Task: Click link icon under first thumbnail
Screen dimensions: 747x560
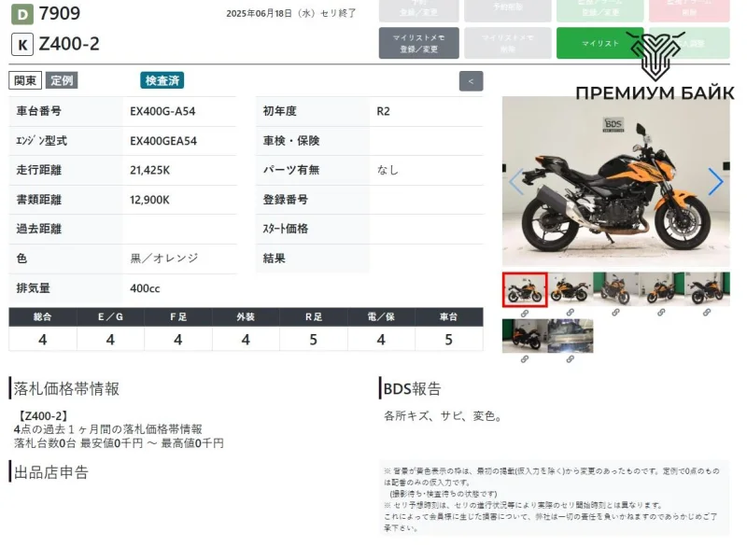Action: [525, 313]
